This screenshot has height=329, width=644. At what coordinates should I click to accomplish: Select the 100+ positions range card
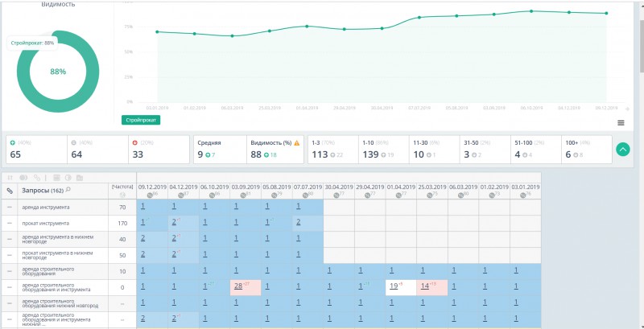[x=587, y=150]
